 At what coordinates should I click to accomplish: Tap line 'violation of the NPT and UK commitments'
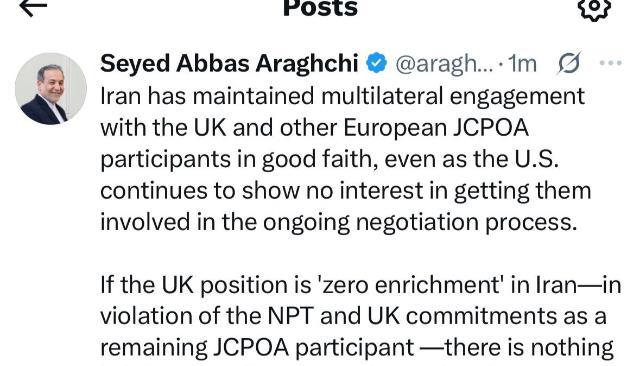(353, 316)
